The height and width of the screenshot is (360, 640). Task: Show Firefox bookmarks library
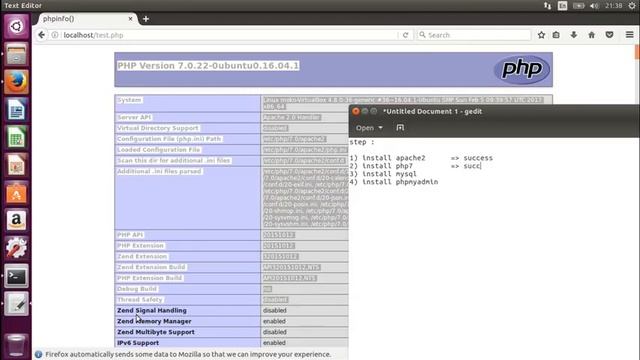[556, 35]
